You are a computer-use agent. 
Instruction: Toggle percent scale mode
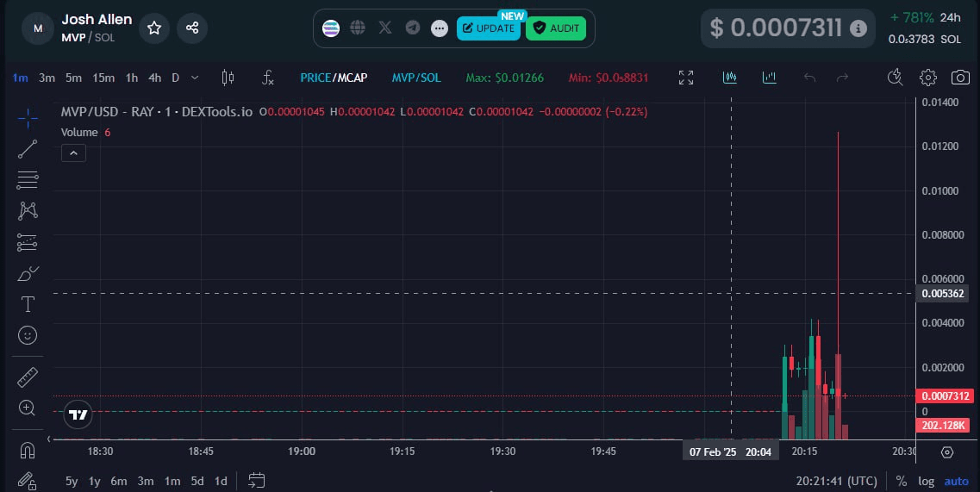(902, 482)
